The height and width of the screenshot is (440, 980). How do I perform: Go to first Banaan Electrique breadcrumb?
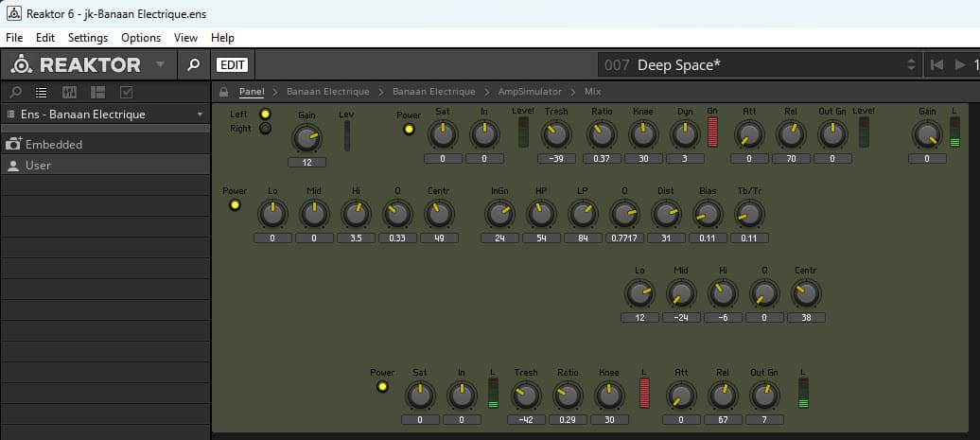click(328, 92)
